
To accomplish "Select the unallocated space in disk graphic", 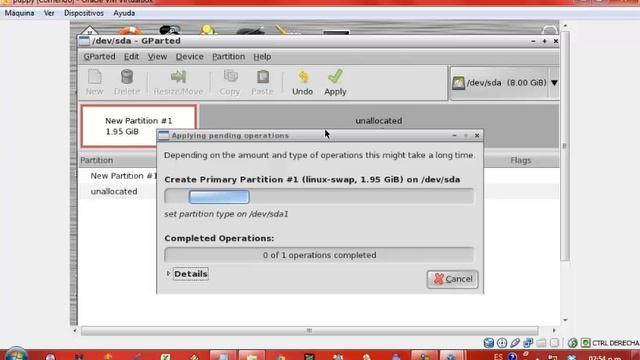I will [x=378, y=121].
